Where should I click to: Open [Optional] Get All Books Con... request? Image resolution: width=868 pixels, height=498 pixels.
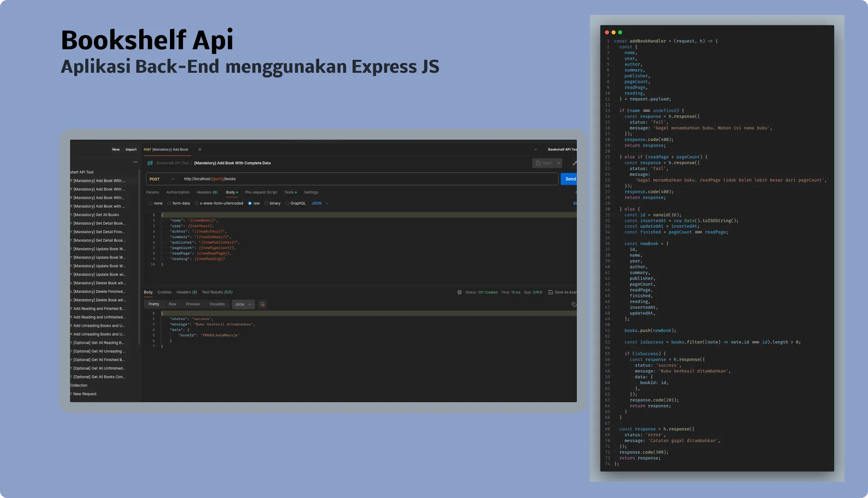pos(99,377)
